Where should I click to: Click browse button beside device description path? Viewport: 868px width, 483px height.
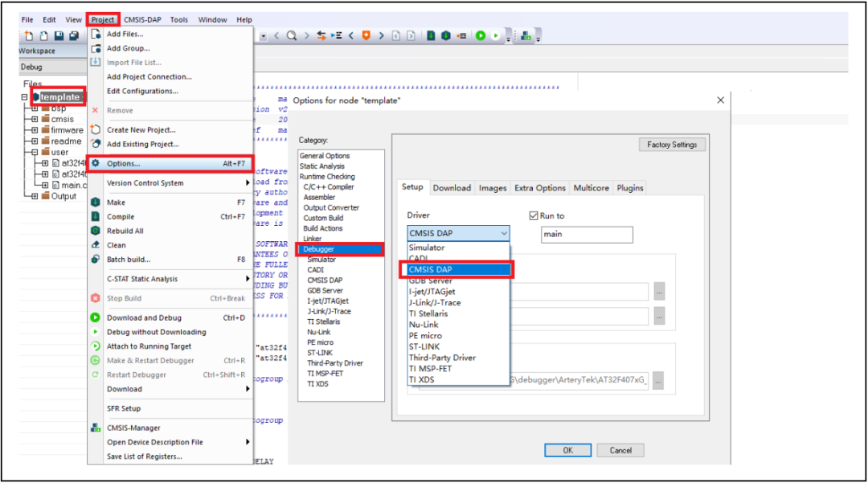[657, 381]
